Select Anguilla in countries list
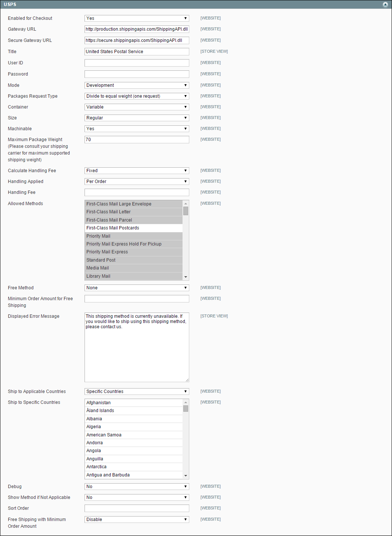Viewport: 392px width, 536px height. 134,459
